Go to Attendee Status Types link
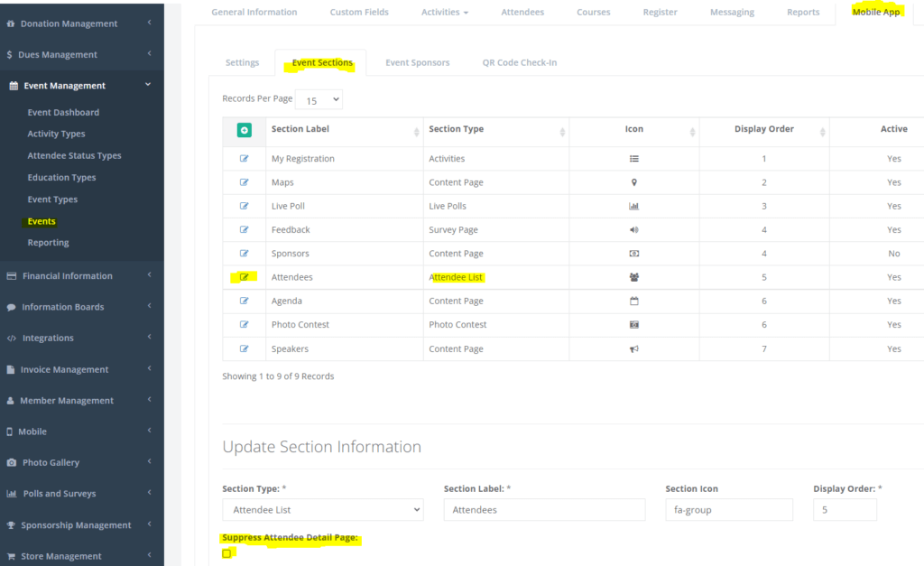Viewport: 924px width, 566px height. tap(74, 156)
